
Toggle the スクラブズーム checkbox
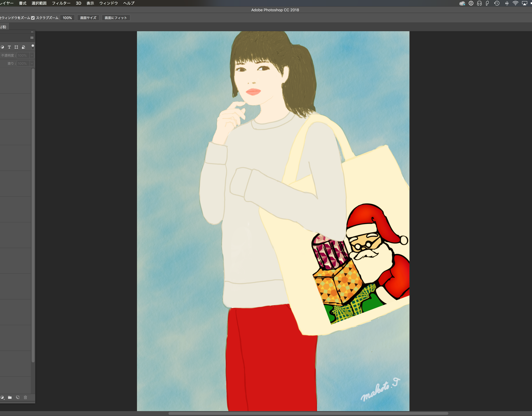(33, 18)
